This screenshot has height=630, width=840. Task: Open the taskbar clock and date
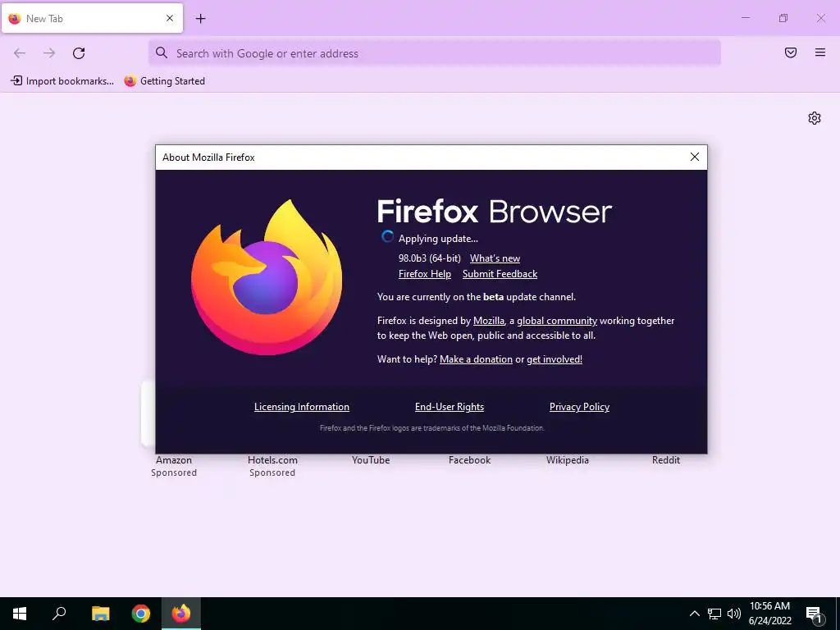[x=769, y=614]
